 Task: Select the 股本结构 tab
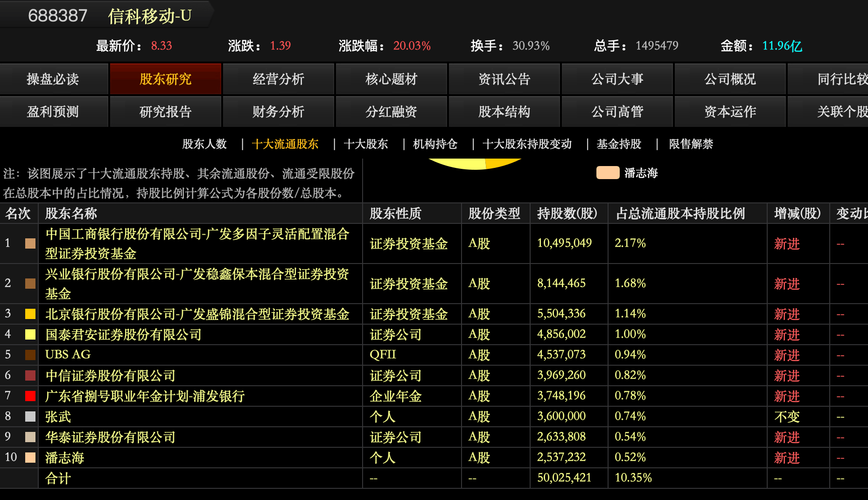tap(504, 112)
